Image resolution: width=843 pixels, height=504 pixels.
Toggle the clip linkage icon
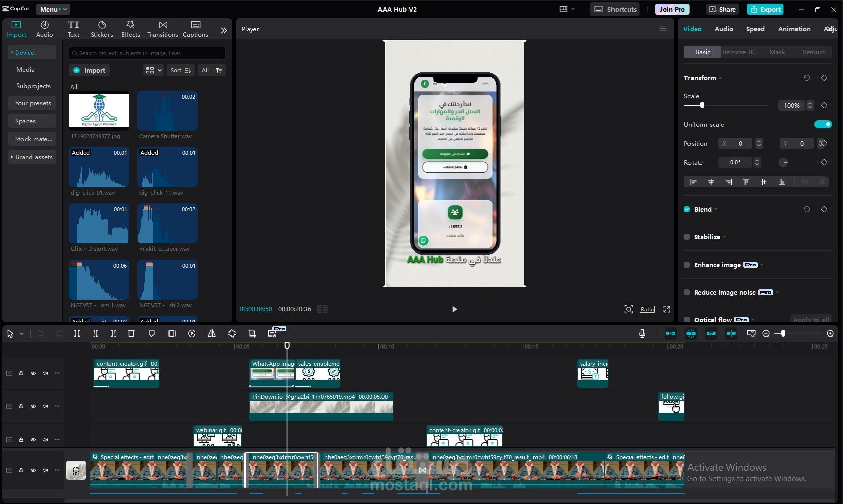pos(711,333)
